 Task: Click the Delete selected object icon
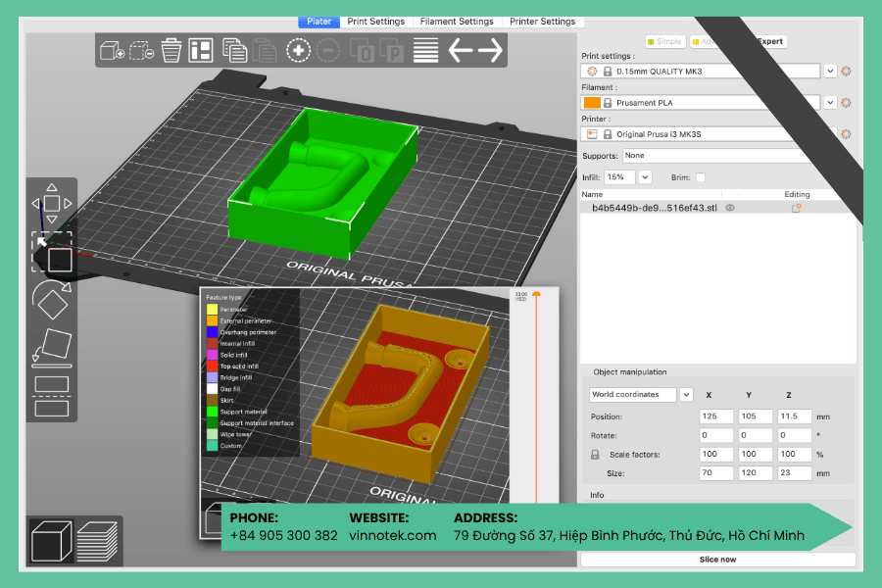[142, 51]
